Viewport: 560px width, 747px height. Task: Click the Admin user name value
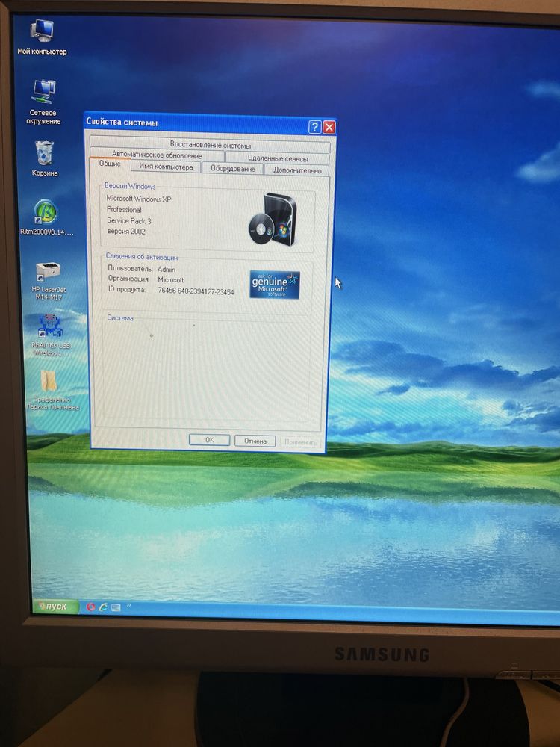[167, 269]
